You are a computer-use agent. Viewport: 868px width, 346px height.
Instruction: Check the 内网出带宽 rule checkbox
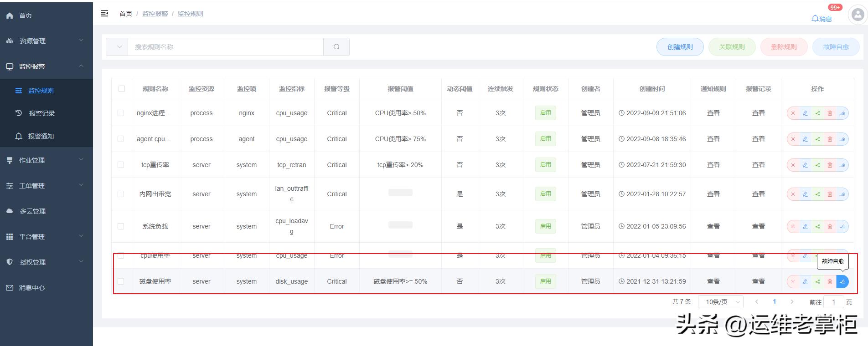(x=121, y=194)
